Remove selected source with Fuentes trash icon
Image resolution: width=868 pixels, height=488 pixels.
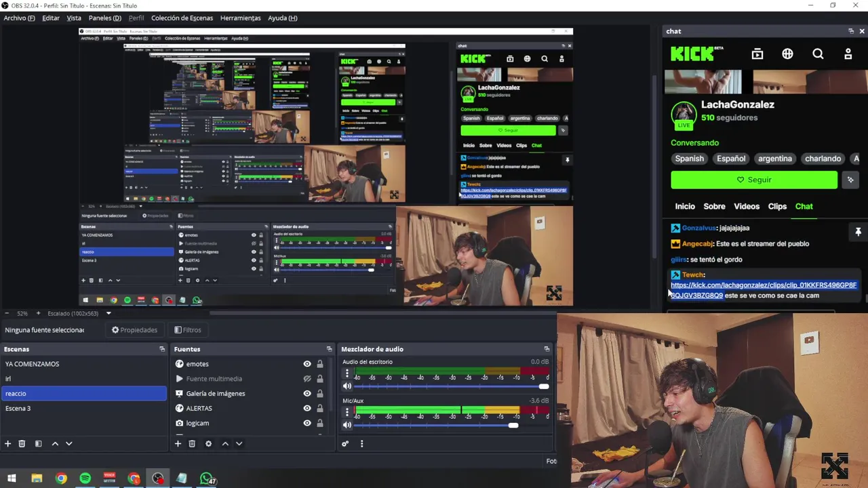coord(192,443)
